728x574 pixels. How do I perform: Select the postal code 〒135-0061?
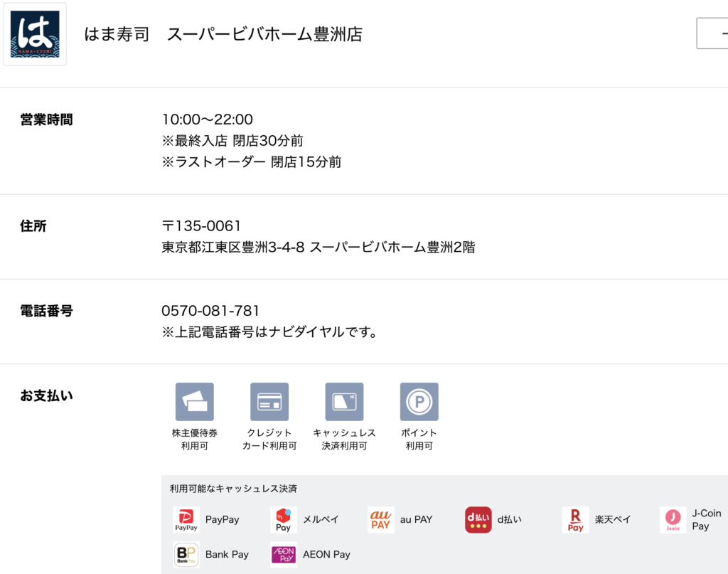201,226
